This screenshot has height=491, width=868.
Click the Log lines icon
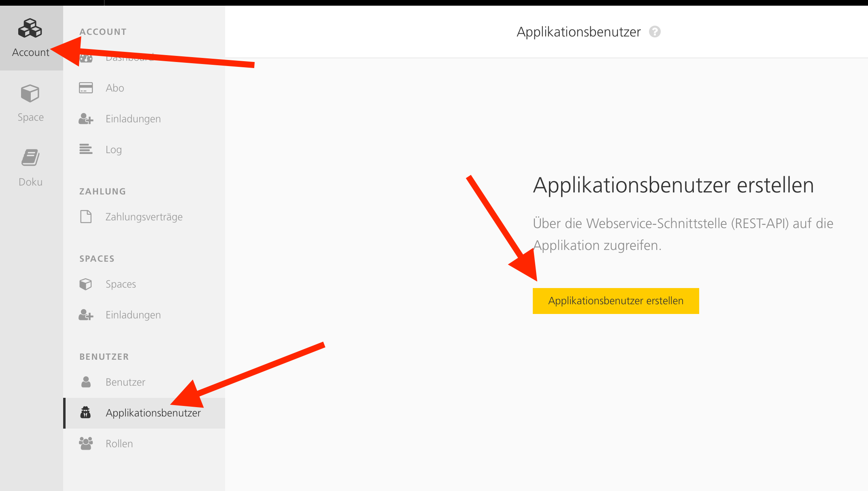[86, 149]
